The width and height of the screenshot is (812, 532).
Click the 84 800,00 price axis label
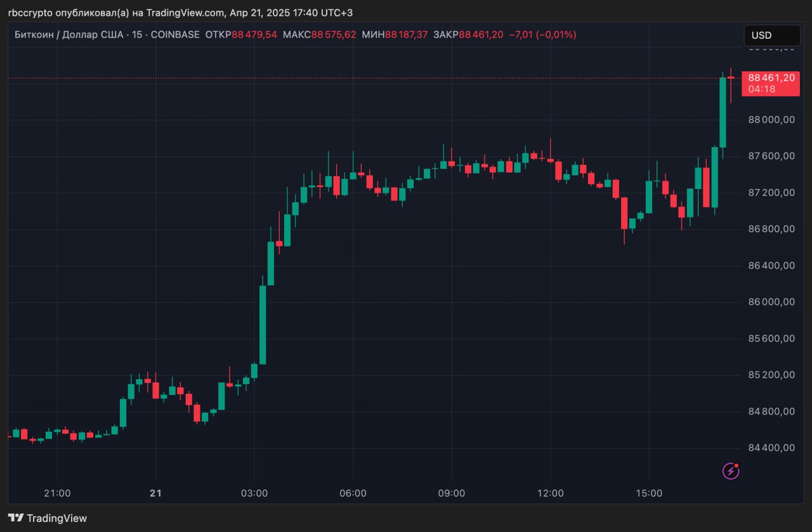tap(771, 412)
